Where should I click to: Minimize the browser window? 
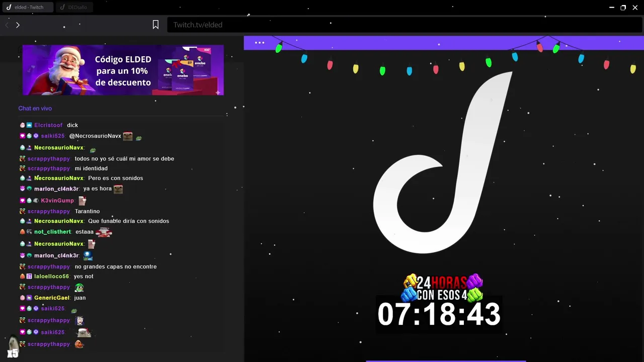612,8
